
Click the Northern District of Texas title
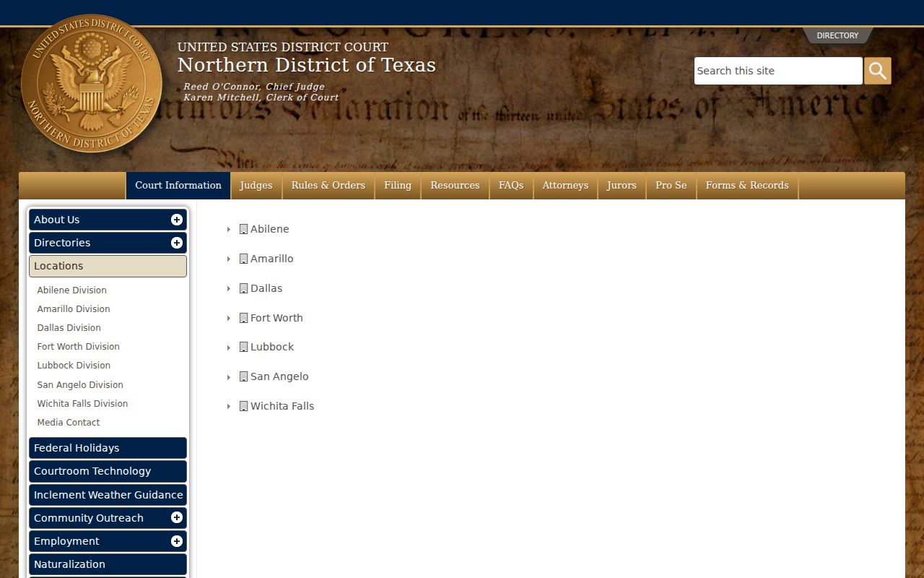[x=307, y=65]
